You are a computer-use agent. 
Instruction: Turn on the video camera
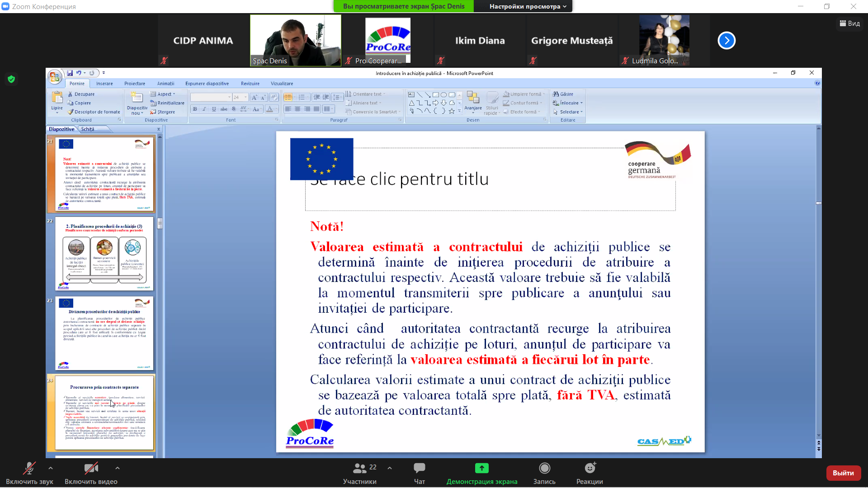[x=91, y=468]
